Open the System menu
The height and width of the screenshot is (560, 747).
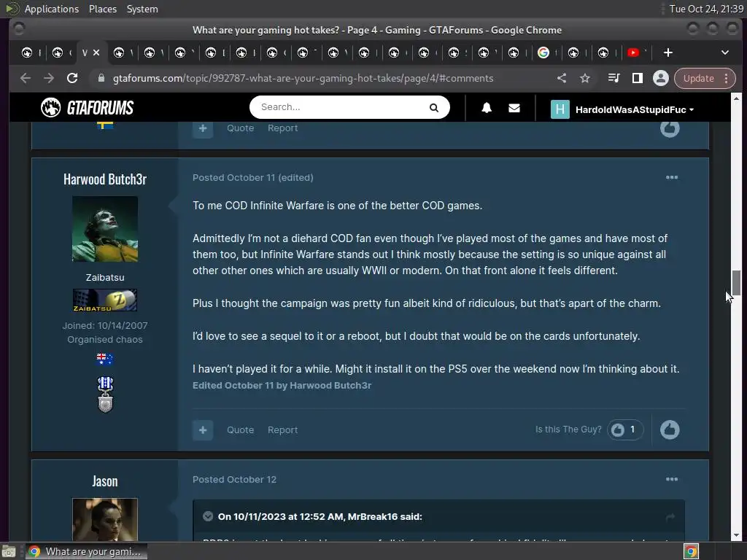[x=142, y=9]
